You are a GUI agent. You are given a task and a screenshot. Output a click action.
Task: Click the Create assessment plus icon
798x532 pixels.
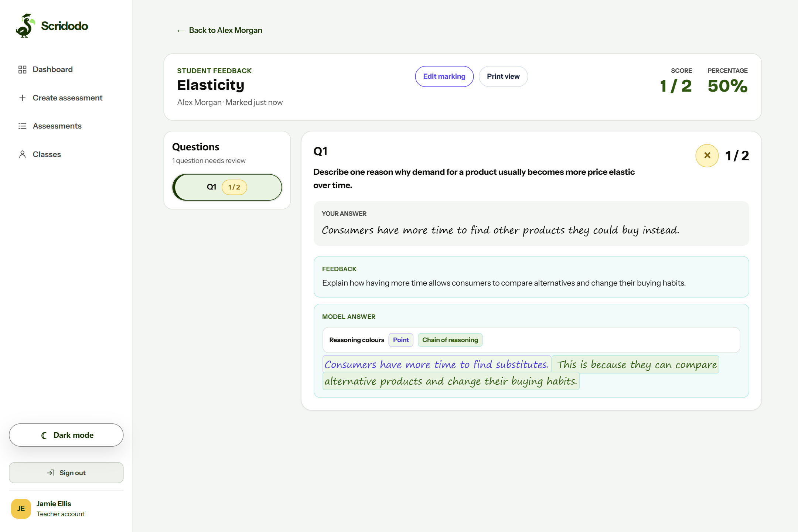tap(23, 98)
